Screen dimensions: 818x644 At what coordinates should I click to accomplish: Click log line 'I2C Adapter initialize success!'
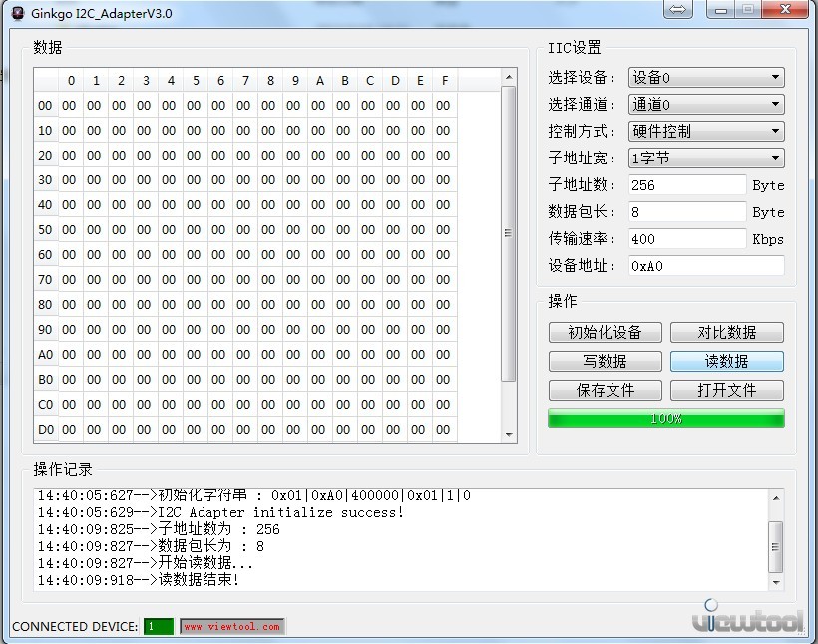(281, 512)
